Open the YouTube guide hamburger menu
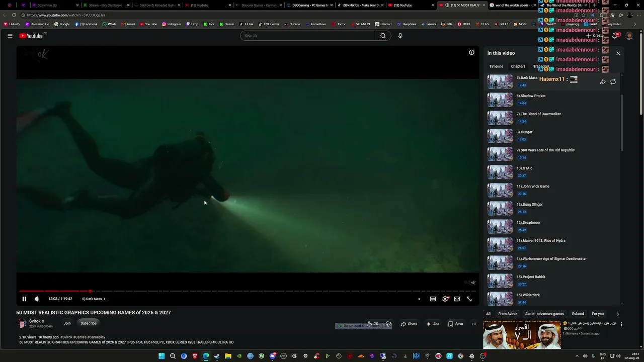Image resolution: width=644 pixels, height=362 pixels. pos(10,36)
